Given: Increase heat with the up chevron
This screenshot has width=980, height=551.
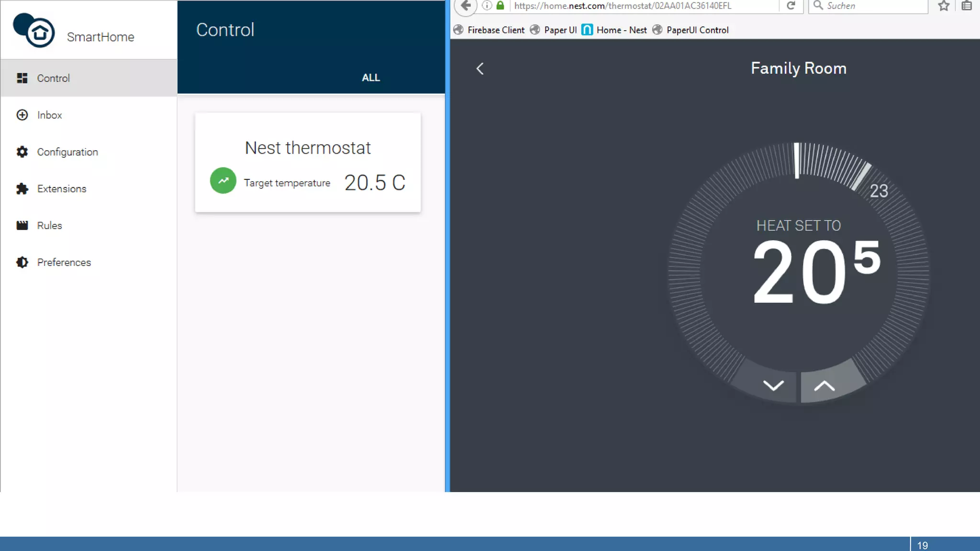Looking at the screenshot, I should click(824, 386).
